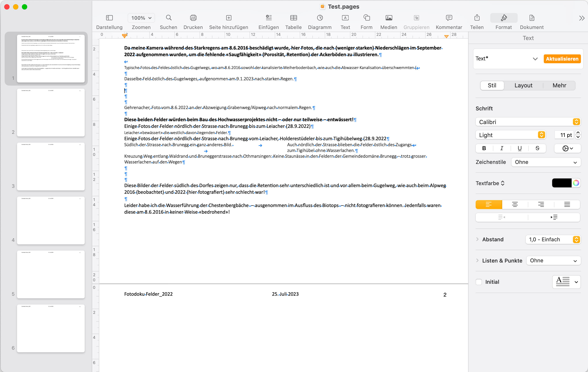This screenshot has width=588, height=372.
Task: Open the Calibri font dropdown
Action: coord(527,122)
